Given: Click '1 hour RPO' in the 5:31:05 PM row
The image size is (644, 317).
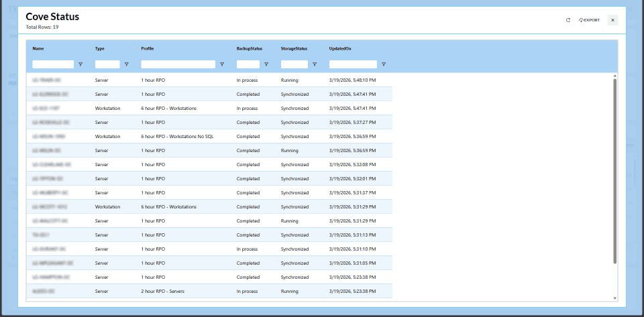Looking at the screenshot, I should click(153, 263).
